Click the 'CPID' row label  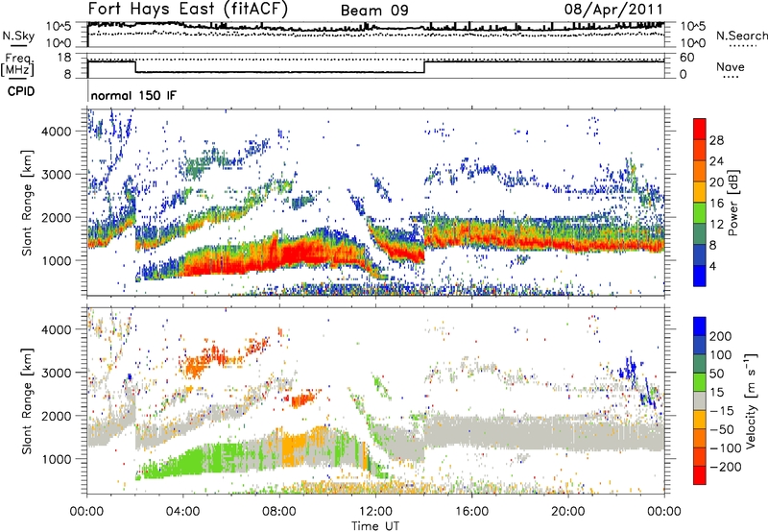point(21,91)
